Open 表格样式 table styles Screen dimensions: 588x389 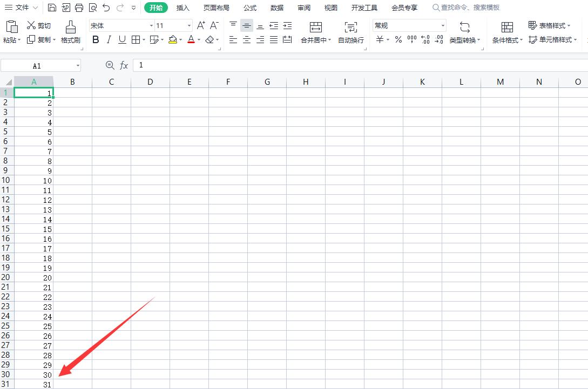tap(549, 25)
